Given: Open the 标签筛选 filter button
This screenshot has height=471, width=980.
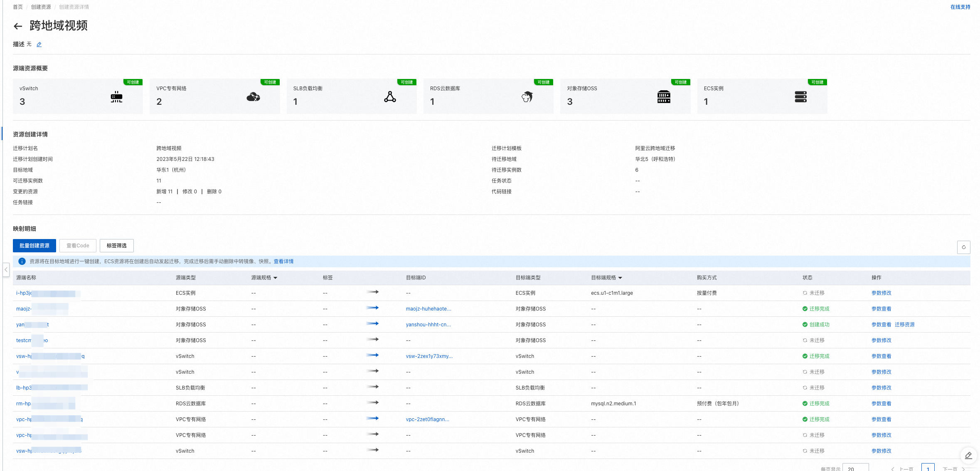Looking at the screenshot, I should [116, 246].
